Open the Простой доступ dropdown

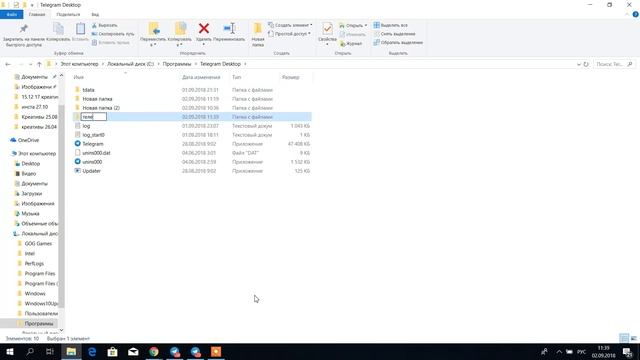click(289, 34)
